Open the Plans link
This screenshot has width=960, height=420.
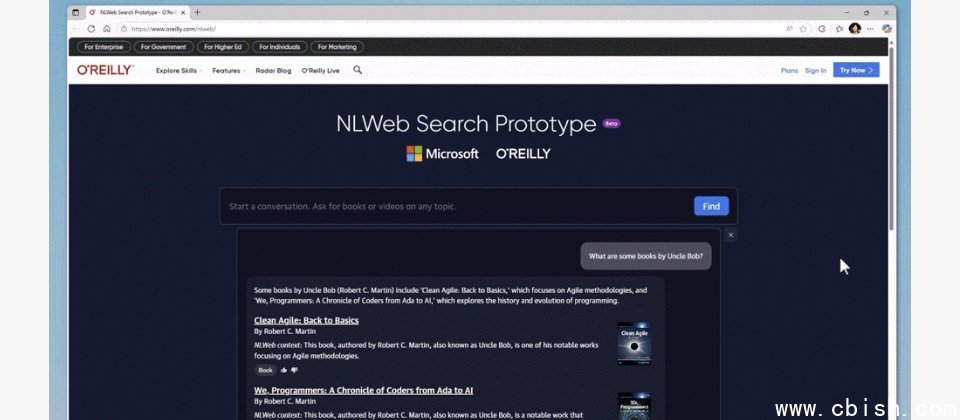[789, 70]
